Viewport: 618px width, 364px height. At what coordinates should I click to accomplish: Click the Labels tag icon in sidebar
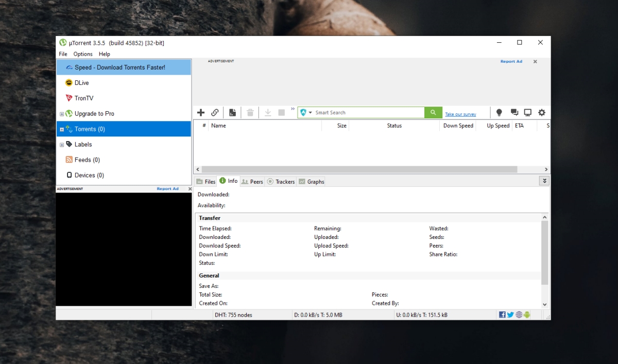69,145
